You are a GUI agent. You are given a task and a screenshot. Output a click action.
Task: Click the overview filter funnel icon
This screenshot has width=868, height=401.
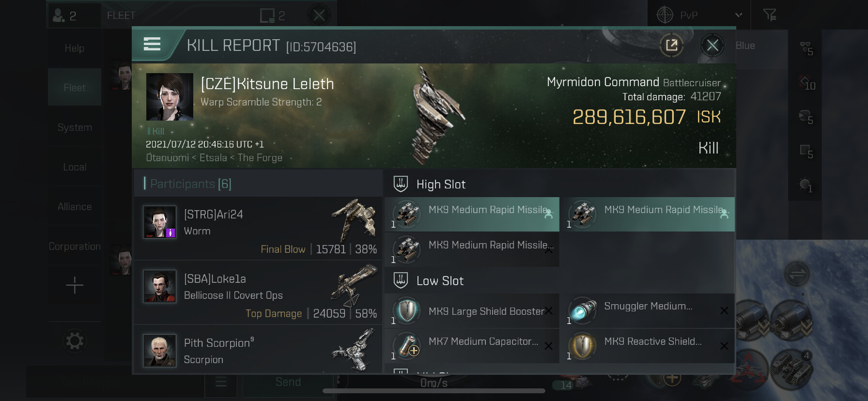769,15
